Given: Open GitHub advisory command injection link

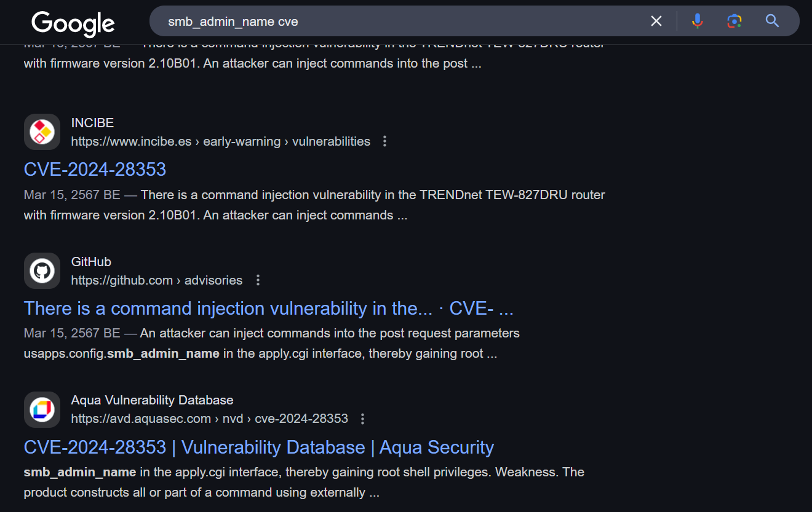Looking at the screenshot, I should (x=269, y=309).
